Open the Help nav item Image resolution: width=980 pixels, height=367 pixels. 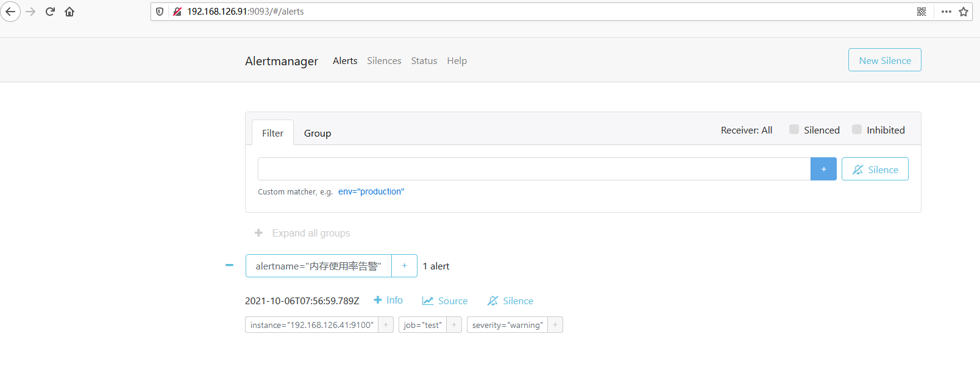click(457, 61)
